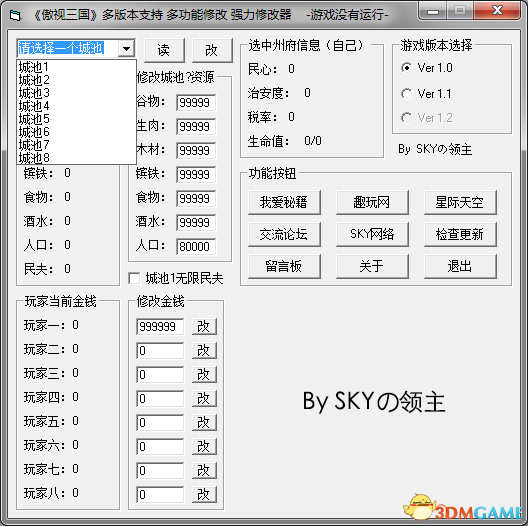Click 改 button for 玩家四 money

[x=204, y=398]
